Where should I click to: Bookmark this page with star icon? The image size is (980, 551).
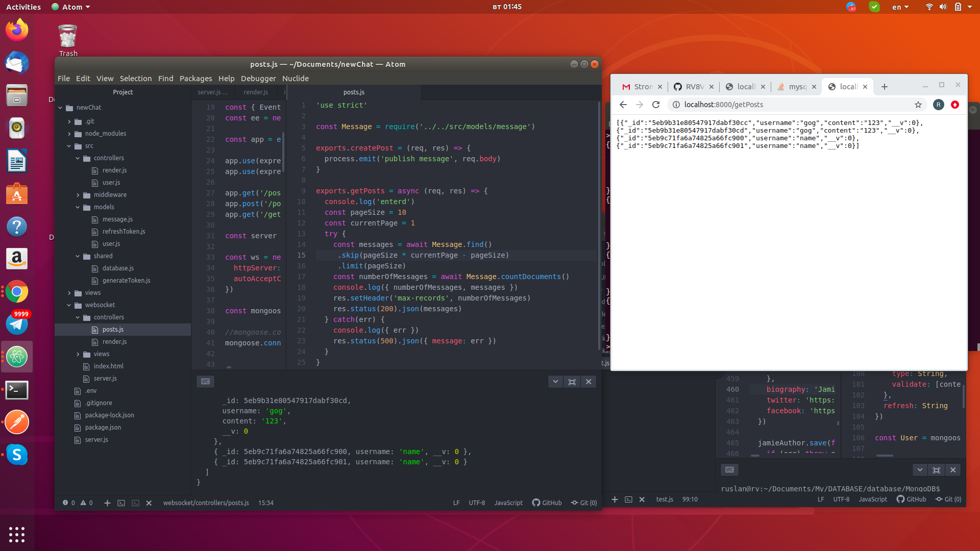918,105
